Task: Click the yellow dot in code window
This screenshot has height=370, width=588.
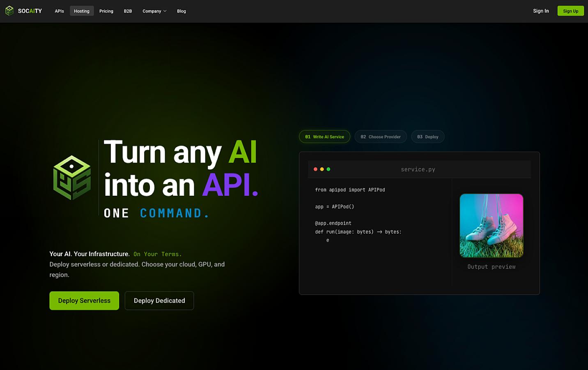Action: point(322,169)
